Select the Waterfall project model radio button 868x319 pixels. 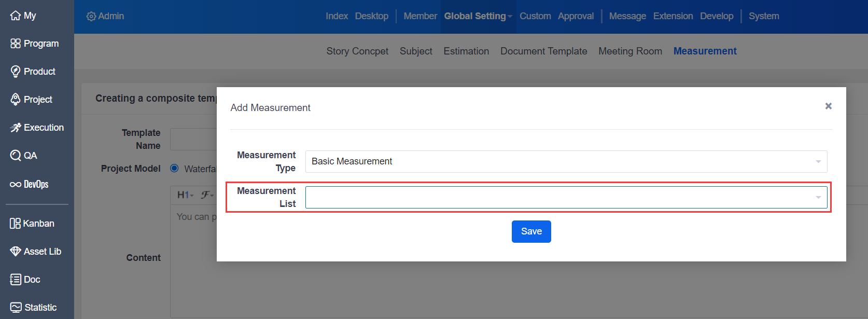point(175,168)
